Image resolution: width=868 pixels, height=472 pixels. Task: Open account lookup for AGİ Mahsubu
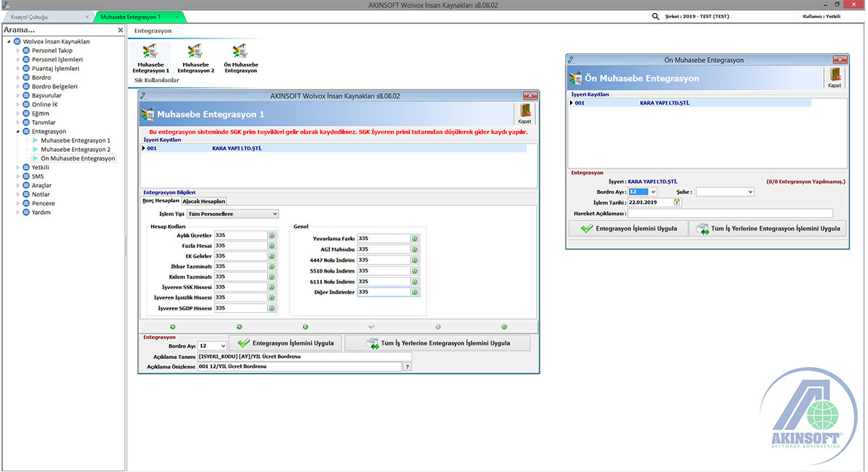(414, 249)
